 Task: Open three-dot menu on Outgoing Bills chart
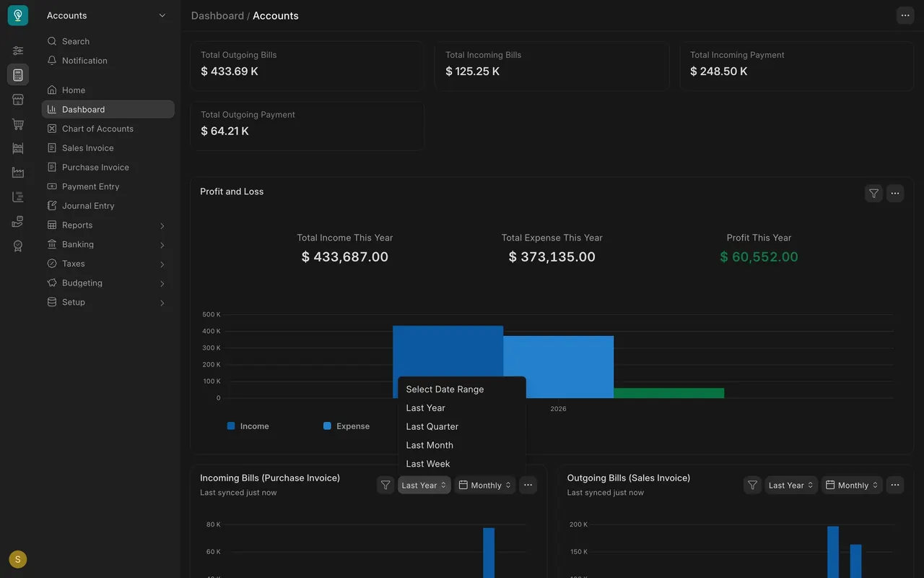pyautogui.click(x=895, y=485)
